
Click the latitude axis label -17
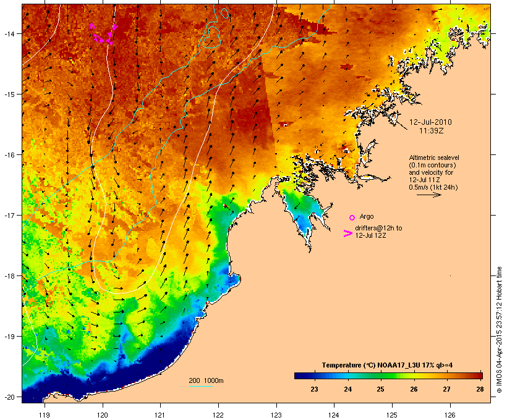(x=9, y=215)
